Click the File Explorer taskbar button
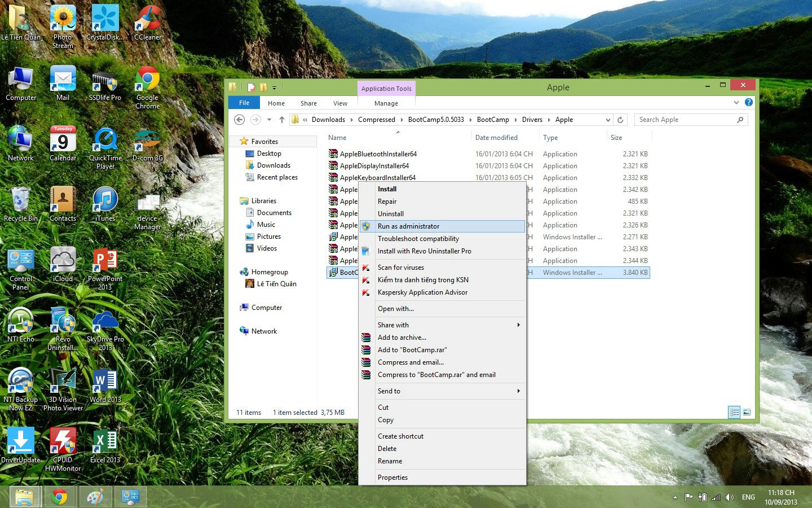This screenshot has height=508, width=812. click(x=24, y=497)
